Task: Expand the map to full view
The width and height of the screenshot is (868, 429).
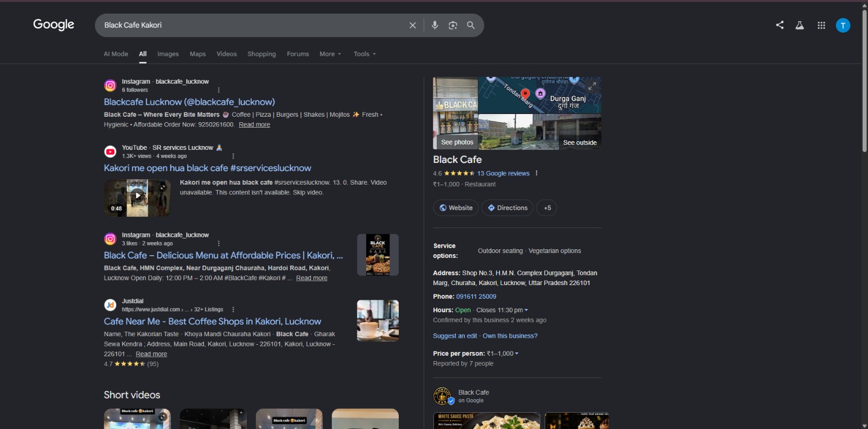Action: [592, 85]
